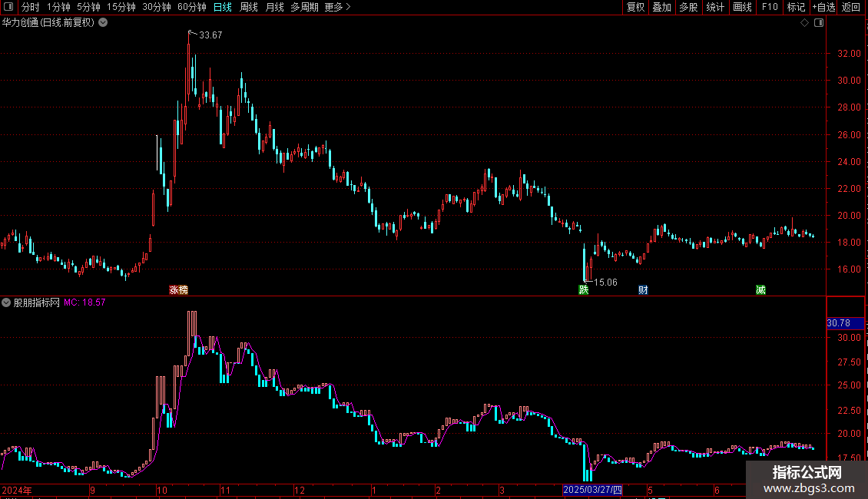Expand the 更多 periods menu
The height and width of the screenshot is (499, 868).
(x=338, y=7)
